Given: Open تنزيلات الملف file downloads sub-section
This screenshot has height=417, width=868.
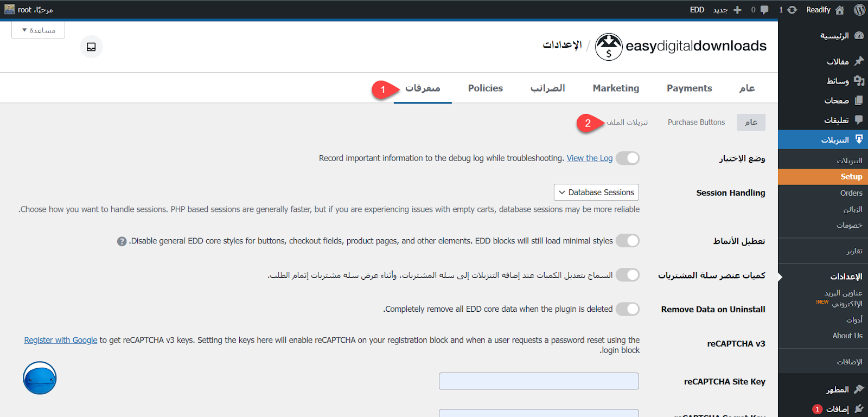Looking at the screenshot, I should click(x=627, y=122).
